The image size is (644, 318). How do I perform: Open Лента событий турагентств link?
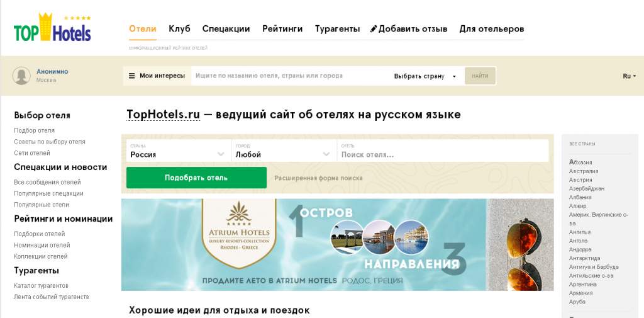52,297
